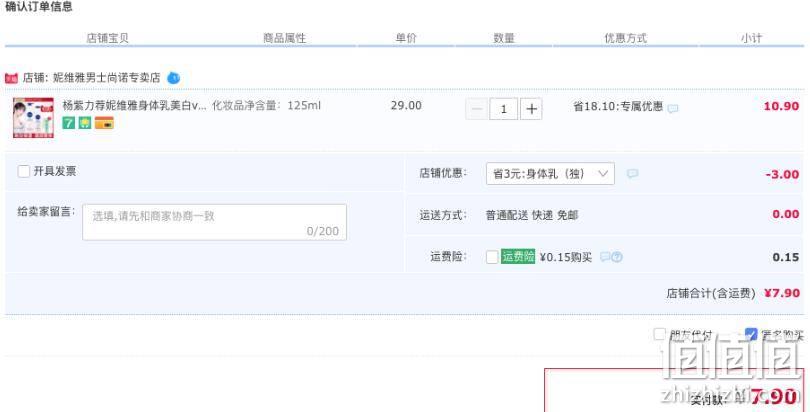Click the unit price 29.00
This screenshot has width=810, height=412.
(406, 105)
